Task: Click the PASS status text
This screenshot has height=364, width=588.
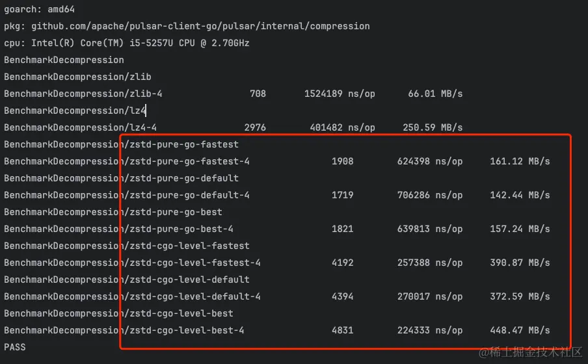Action: pyautogui.click(x=15, y=347)
